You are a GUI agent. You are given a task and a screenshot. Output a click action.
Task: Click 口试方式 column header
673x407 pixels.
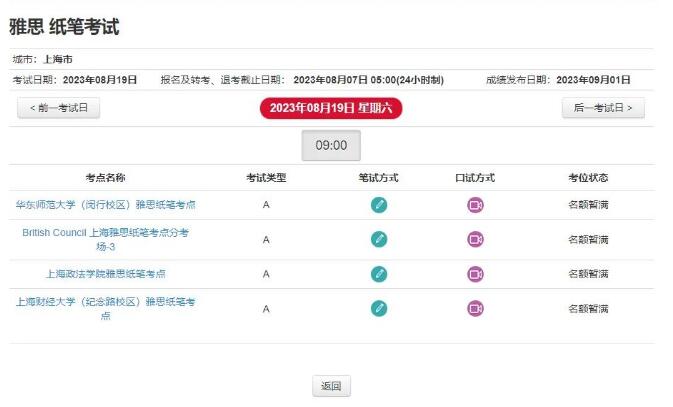click(x=475, y=178)
